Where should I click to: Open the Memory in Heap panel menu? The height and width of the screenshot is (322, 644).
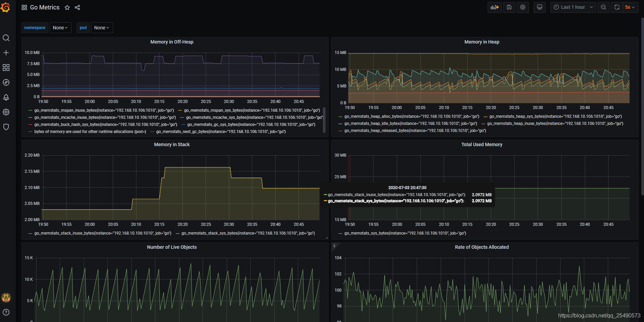(482, 42)
